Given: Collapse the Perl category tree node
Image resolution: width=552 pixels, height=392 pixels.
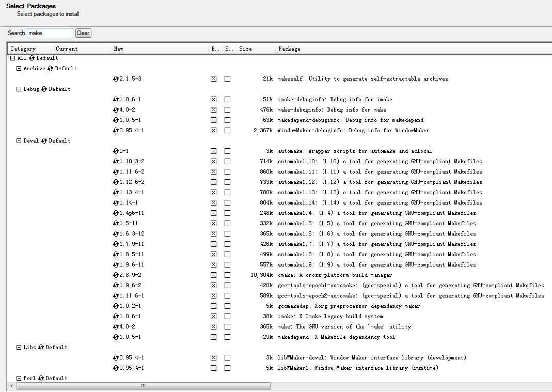Looking at the screenshot, I should tap(19, 378).
